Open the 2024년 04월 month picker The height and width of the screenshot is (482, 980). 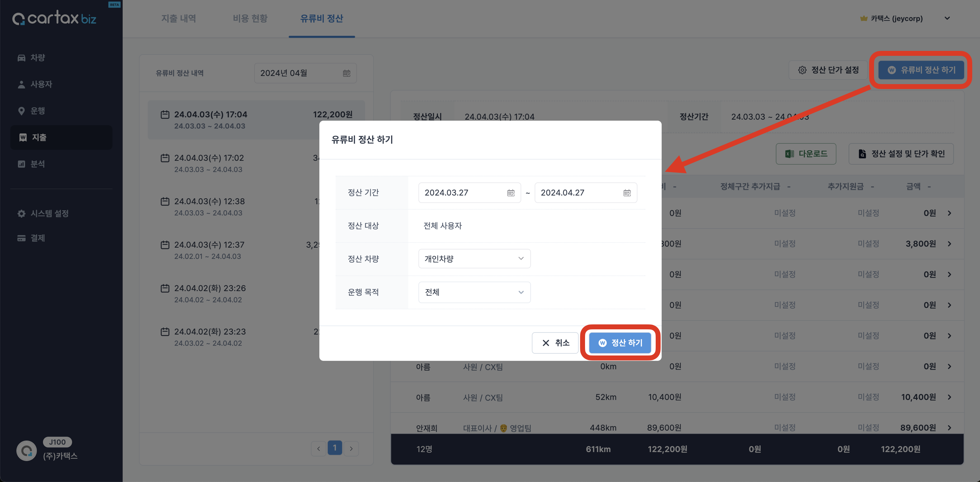305,73
